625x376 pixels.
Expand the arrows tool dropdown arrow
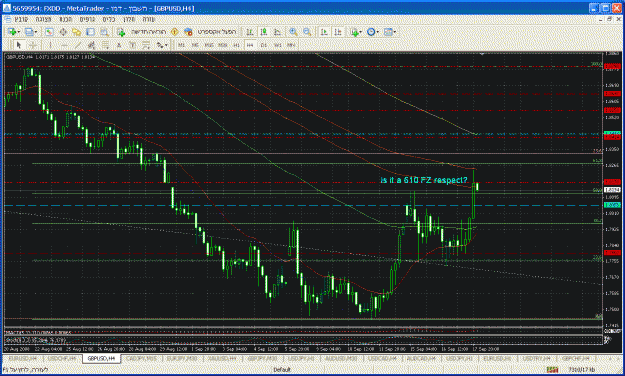tap(166, 45)
